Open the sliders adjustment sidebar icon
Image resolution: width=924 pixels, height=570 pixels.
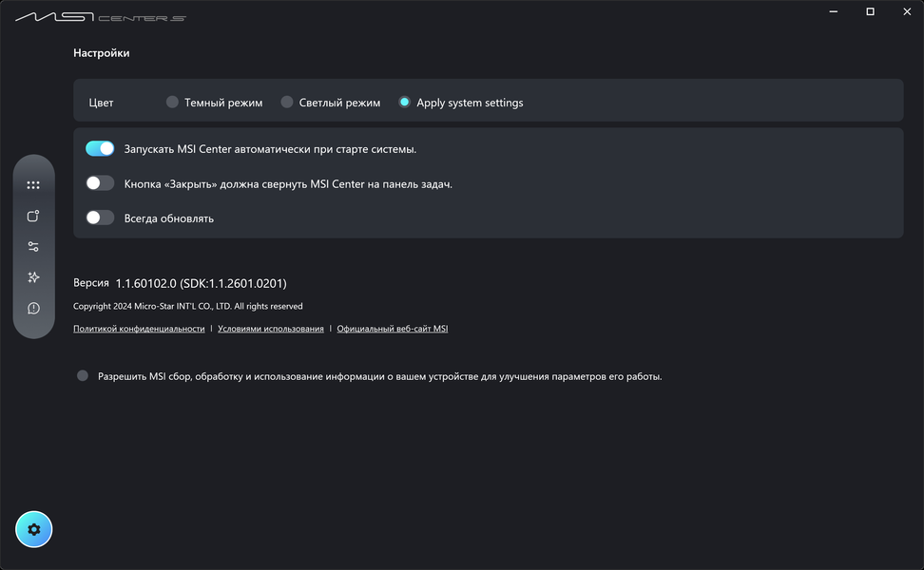pos(33,247)
